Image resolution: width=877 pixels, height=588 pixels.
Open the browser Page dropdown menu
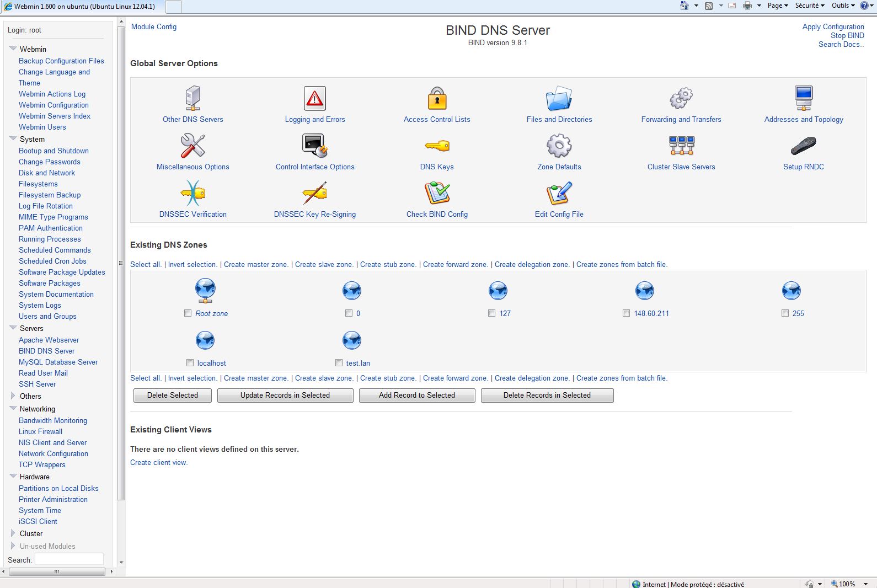point(778,6)
